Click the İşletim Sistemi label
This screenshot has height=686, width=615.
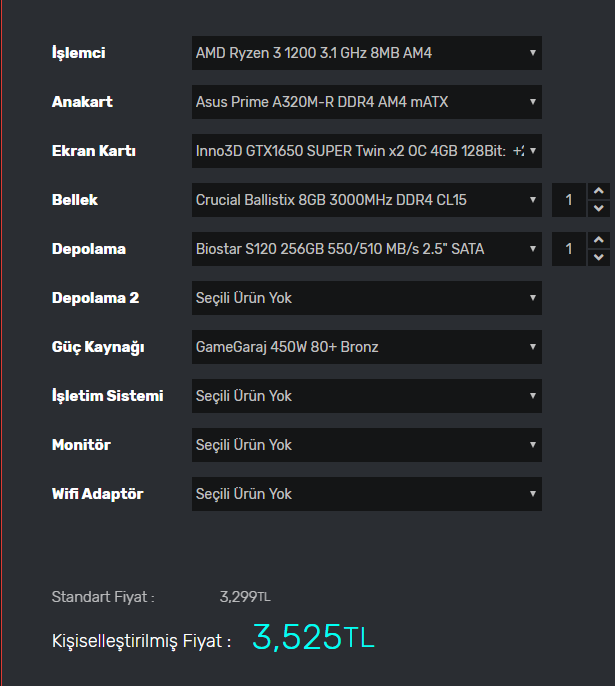pos(108,396)
